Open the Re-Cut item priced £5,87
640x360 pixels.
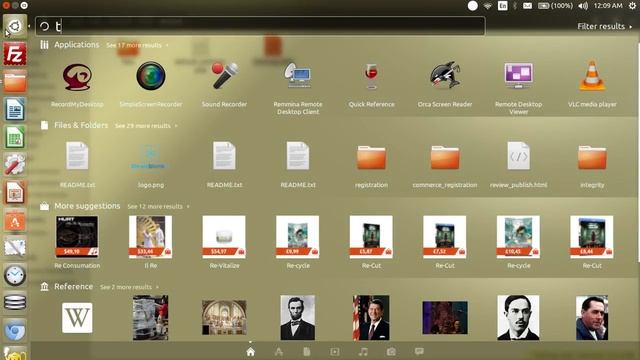371,237
